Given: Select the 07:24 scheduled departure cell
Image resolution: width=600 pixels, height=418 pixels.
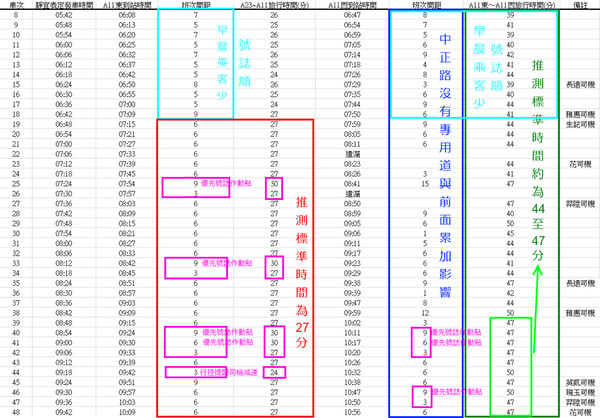Looking at the screenshot, I should [63, 184].
